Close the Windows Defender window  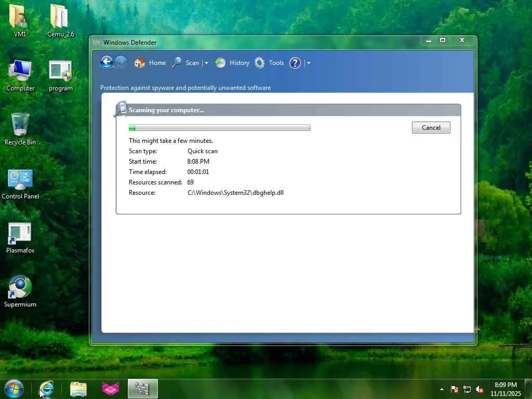pyautogui.click(x=462, y=41)
